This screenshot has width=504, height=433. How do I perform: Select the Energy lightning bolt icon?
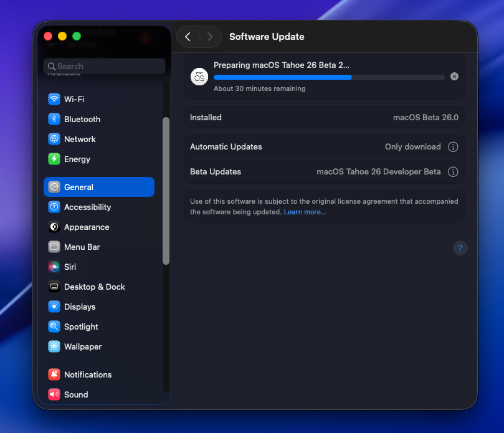coord(54,159)
